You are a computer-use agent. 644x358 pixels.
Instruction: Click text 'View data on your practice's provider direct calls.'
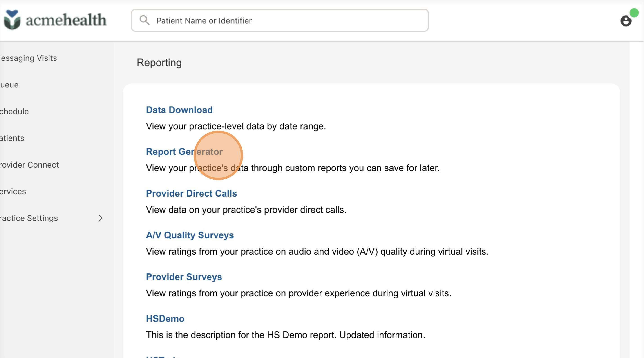[246, 210]
